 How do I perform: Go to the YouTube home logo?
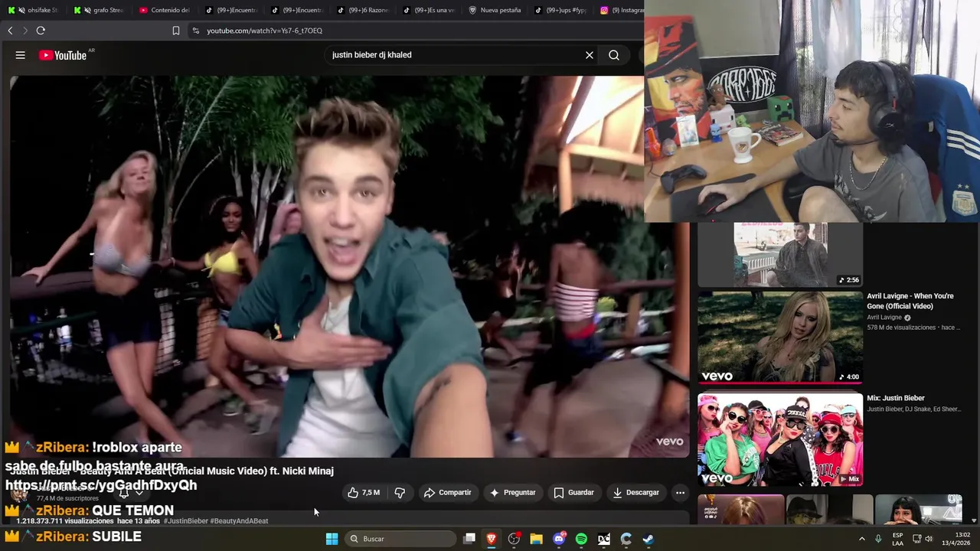coord(64,55)
